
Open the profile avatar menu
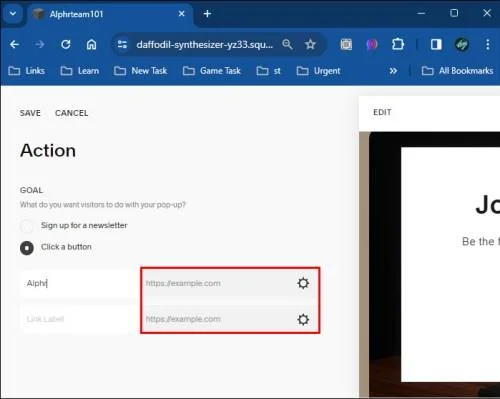tap(462, 44)
